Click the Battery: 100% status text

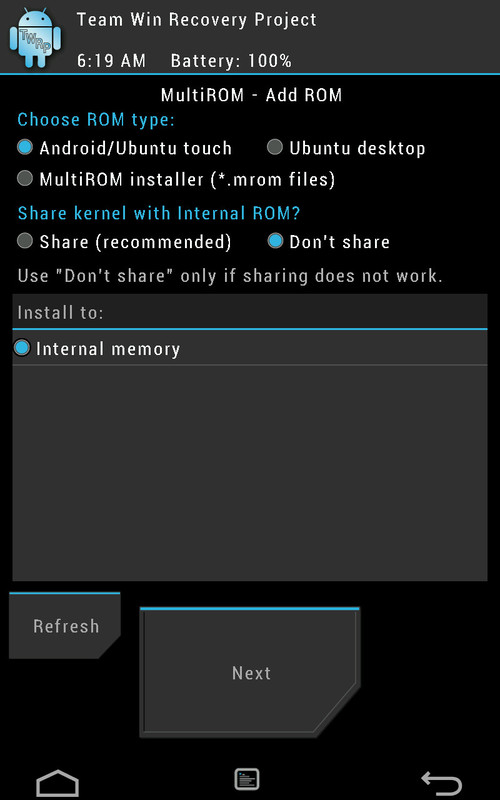pos(231,61)
